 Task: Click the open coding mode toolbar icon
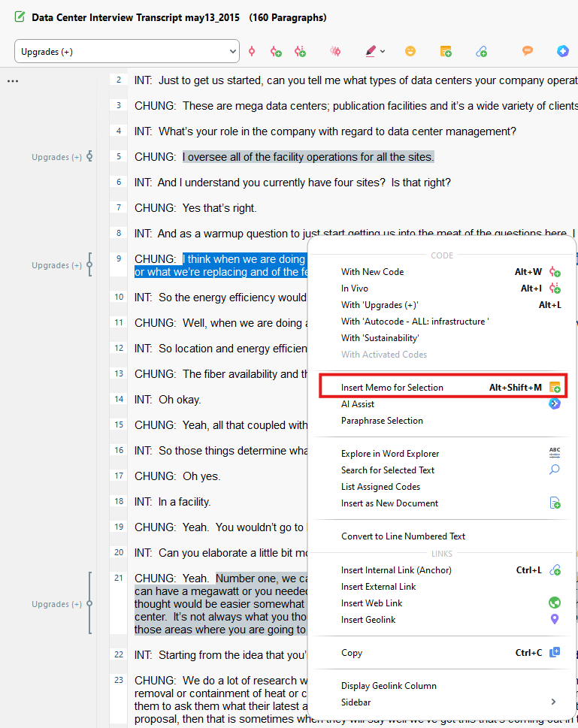tap(335, 51)
